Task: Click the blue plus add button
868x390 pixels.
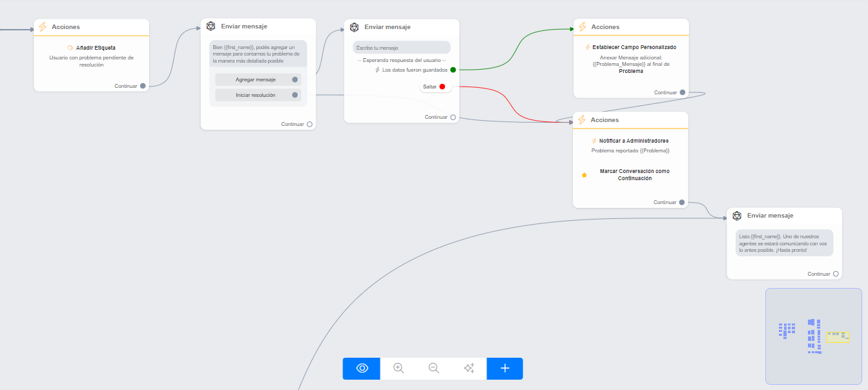Action: pos(505,368)
